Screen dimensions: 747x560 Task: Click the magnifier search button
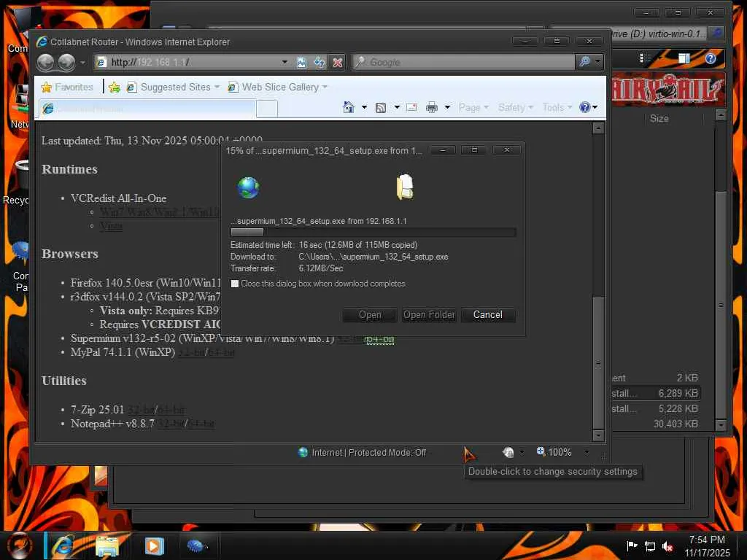(584, 61)
